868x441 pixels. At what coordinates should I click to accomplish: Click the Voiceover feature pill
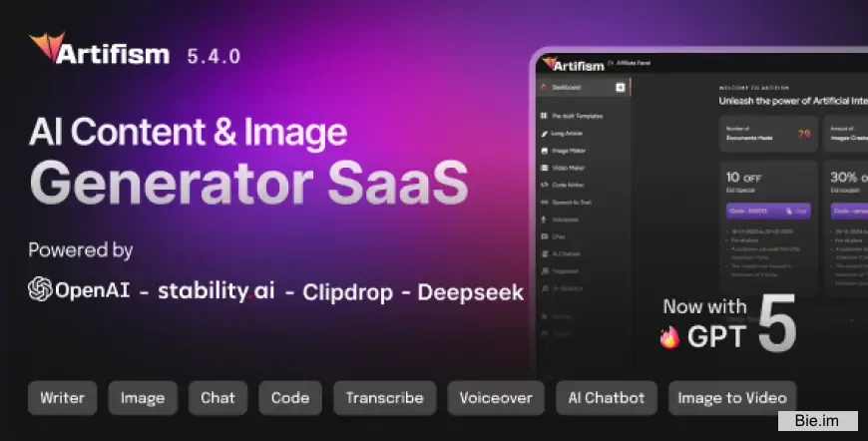pyautogui.click(x=496, y=398)
